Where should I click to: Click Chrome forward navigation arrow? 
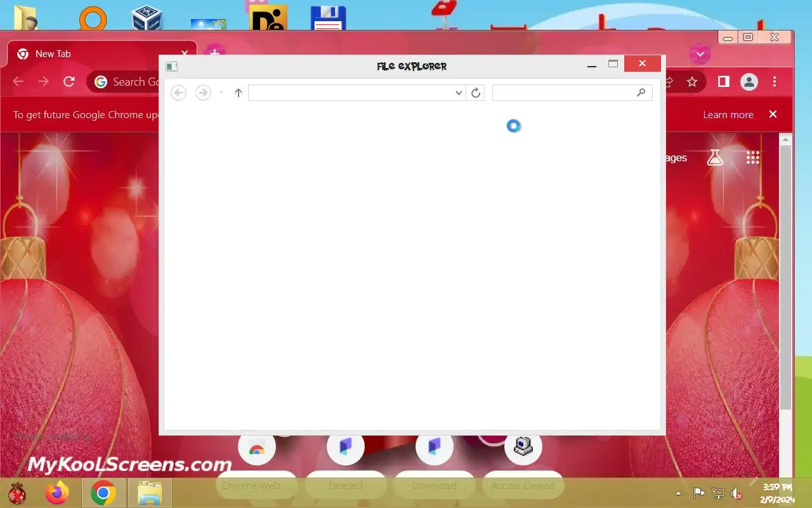coord(44,82)
